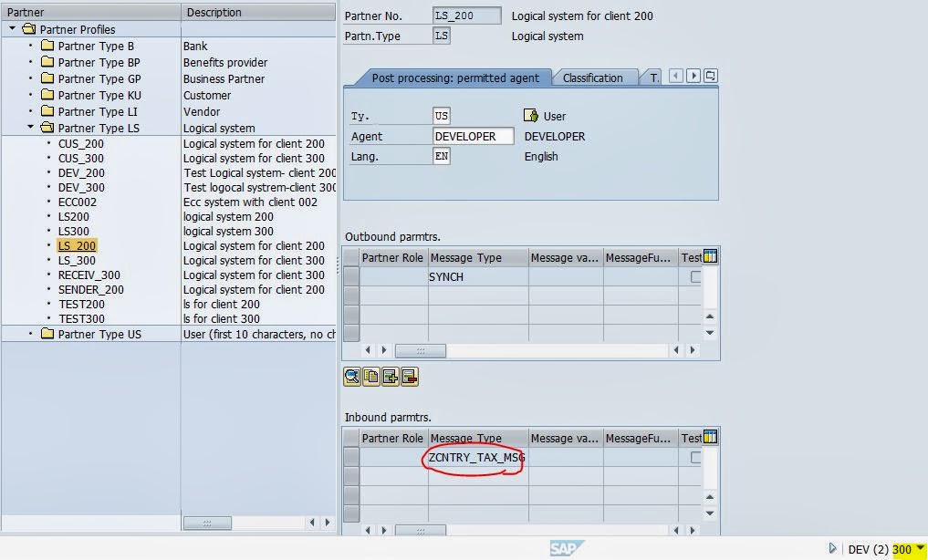Copy outbound parameter with the copy icon

[x=371, y=377]
